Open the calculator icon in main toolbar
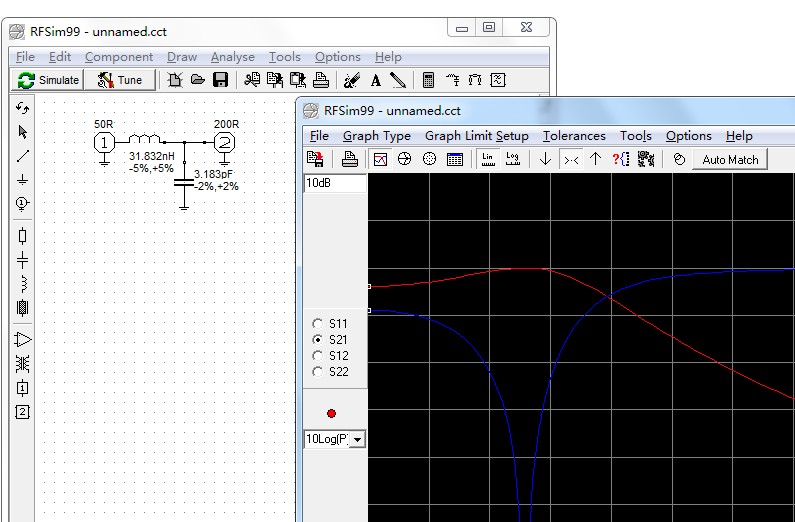Viewport: 795px width, 522px height. click(x=428, y=80)
